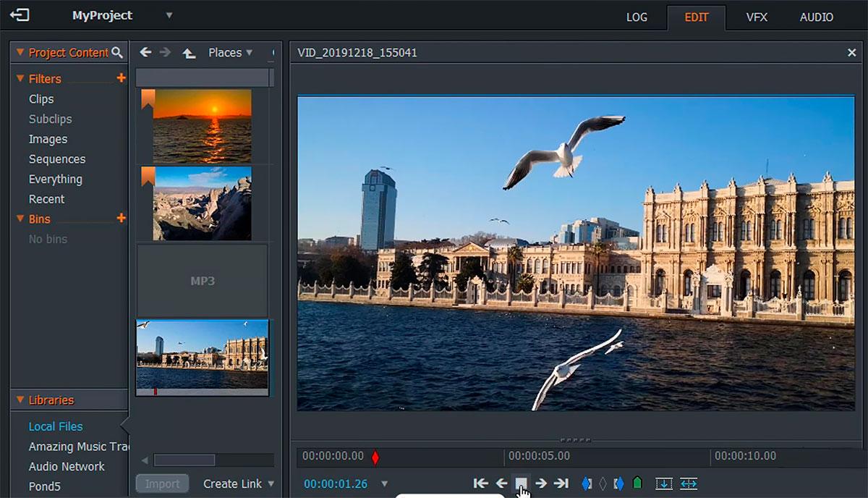Image resolution: width=868 pixels, height=498 pixels.
Task: Add a new filter with plus icon
Action: tap(121, 78)
